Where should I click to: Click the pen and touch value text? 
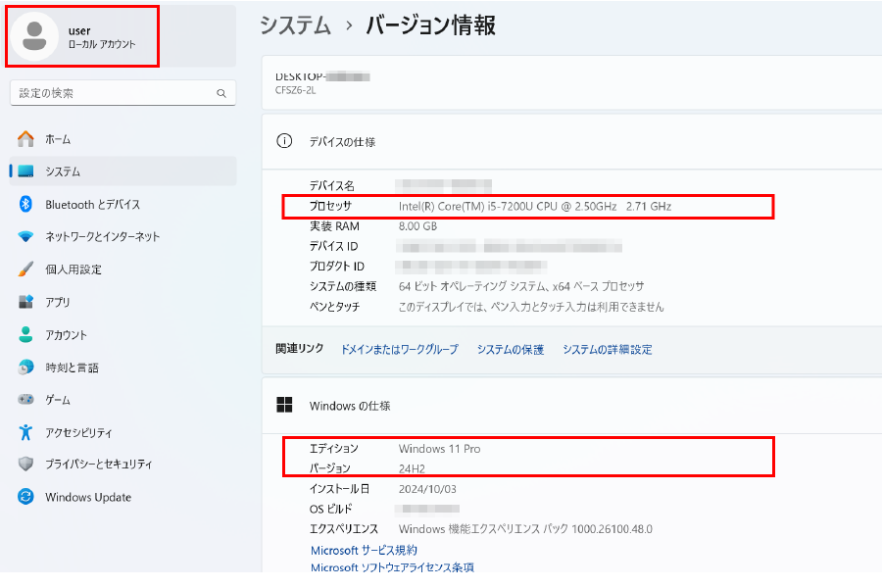[x=531, y=307]
